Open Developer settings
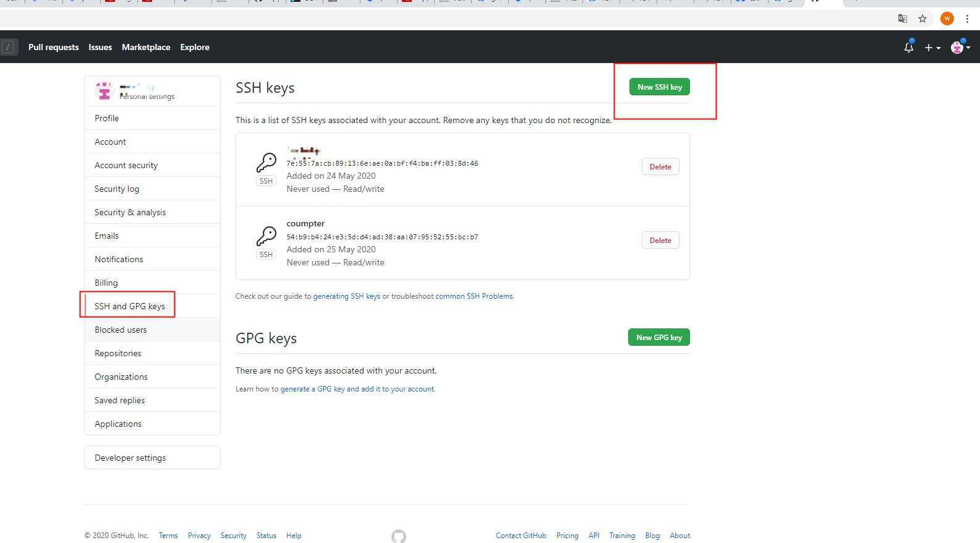The height and width of the screenshot is (543, 980). point(152,458)
